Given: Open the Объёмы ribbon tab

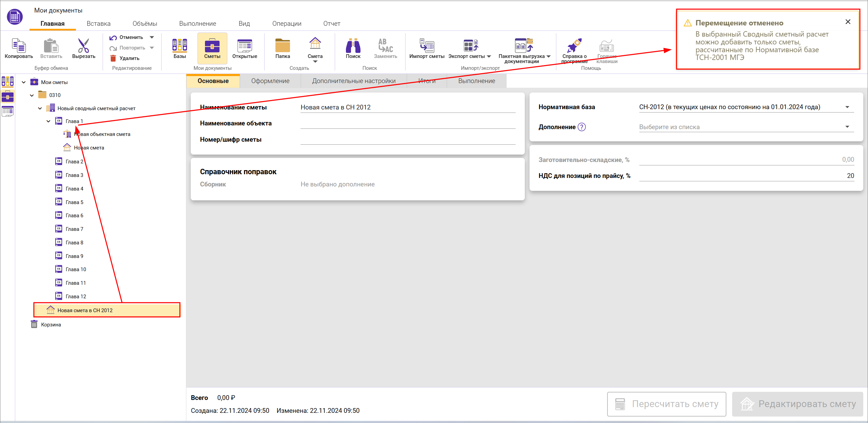Looking at the screenshot, I should 145,24.
